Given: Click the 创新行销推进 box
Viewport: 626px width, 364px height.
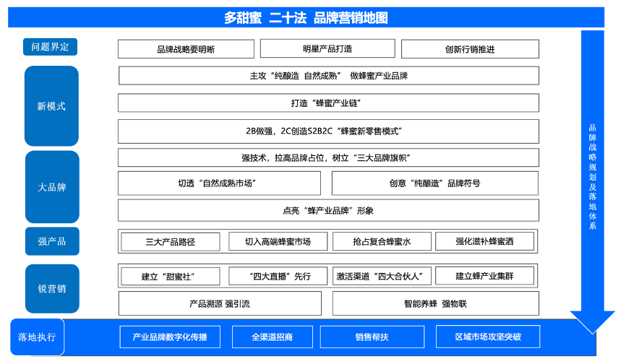Looking at the screenshot, I should pos(470,49).
